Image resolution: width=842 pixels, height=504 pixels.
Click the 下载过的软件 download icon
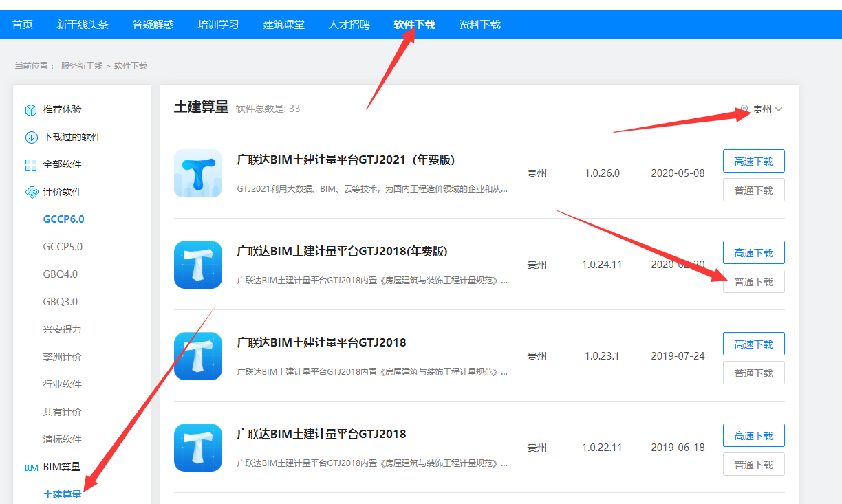click(31, 138)
